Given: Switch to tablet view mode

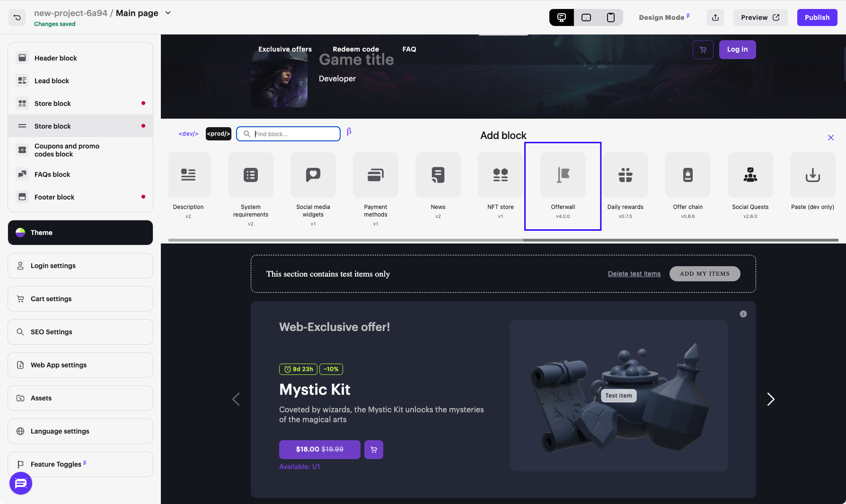Looking at the screenshot, I should coord(586,17).
